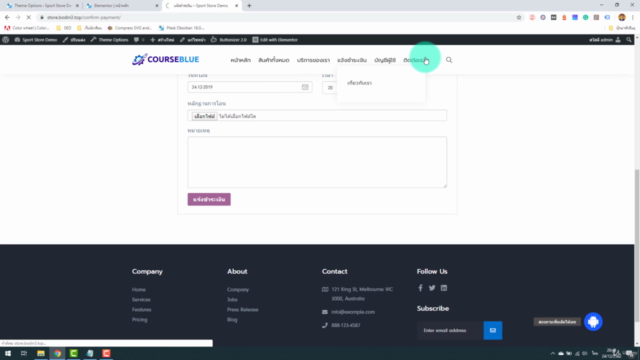Show hidden system tray icons chevron

(553, 353)
